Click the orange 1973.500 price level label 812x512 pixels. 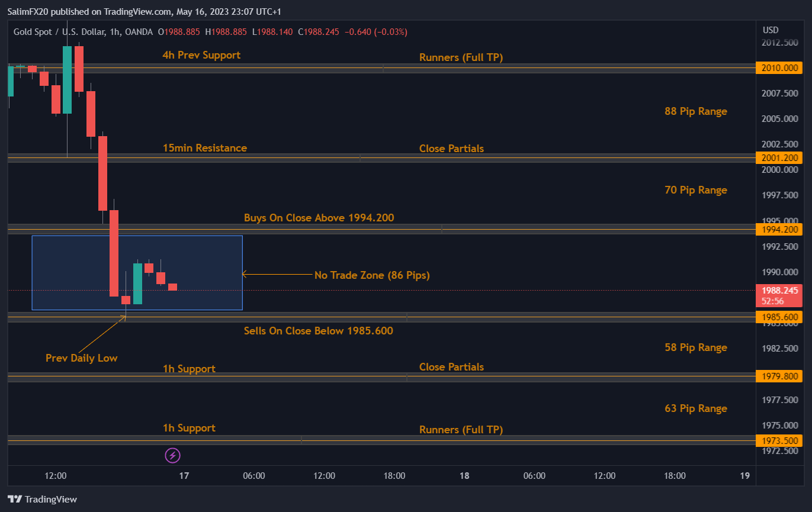(x=779, y=440)
